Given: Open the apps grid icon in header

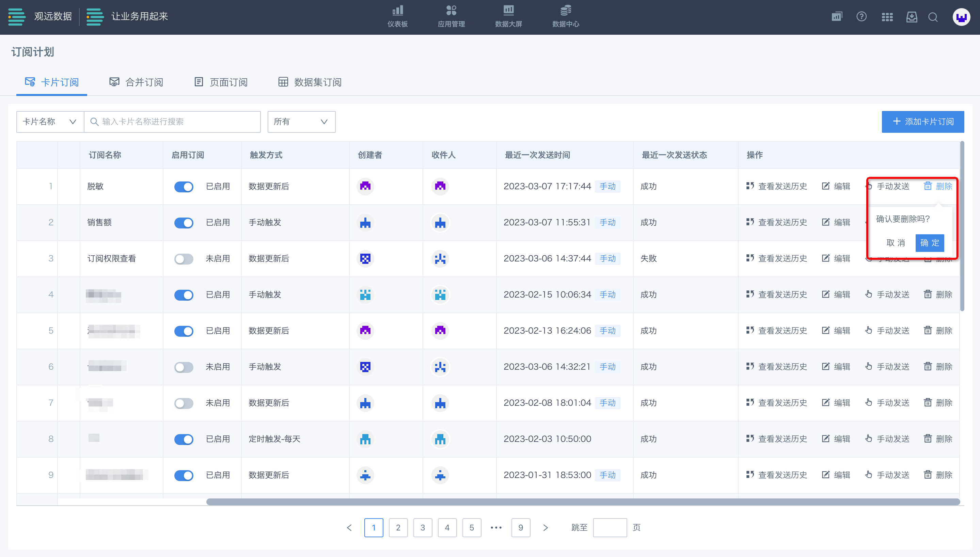Looking at the screenshot, I should [x=887, y=17].
